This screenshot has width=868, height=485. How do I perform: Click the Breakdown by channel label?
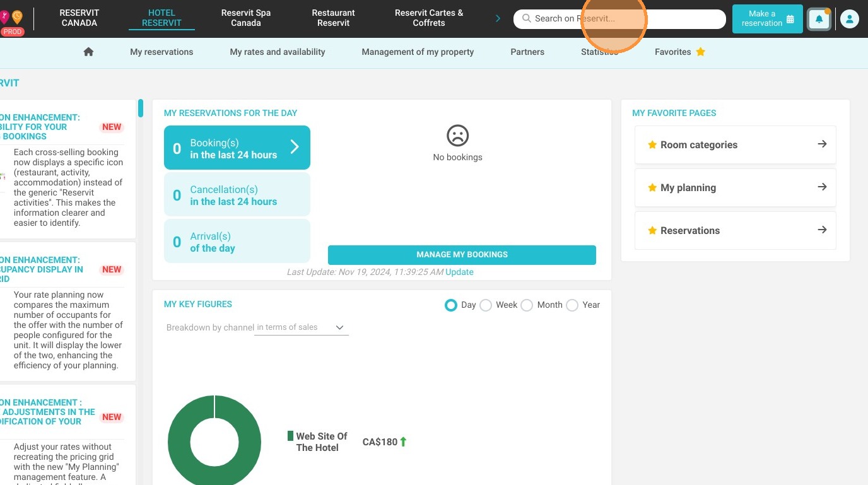pyautogui.click(x=210, y=328)
